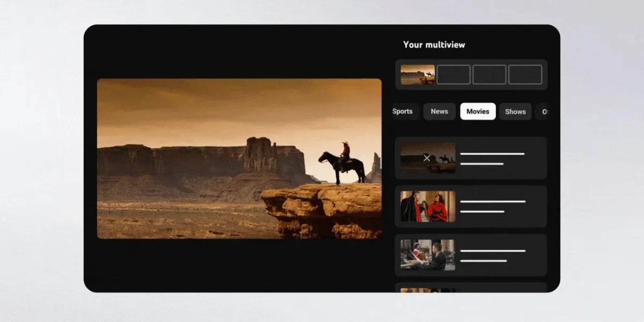
Task: Select the western thumbnail in the multiview strip
Action: click(x=418, y=74)
